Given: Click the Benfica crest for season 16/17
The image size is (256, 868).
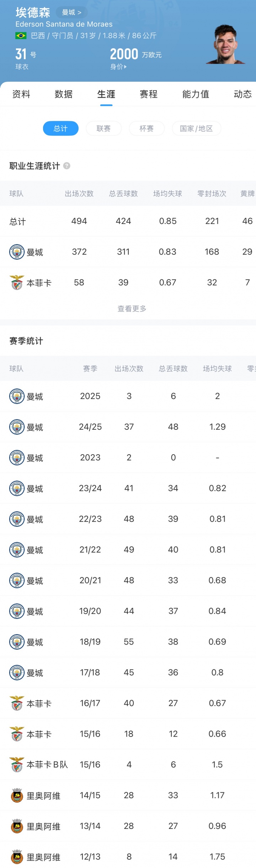Looking at the screenshot, I should coord(17,704).
